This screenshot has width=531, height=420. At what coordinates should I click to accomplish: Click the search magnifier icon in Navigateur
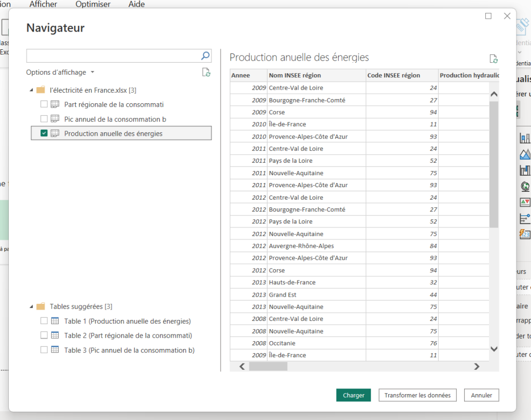tap(205, 55)
